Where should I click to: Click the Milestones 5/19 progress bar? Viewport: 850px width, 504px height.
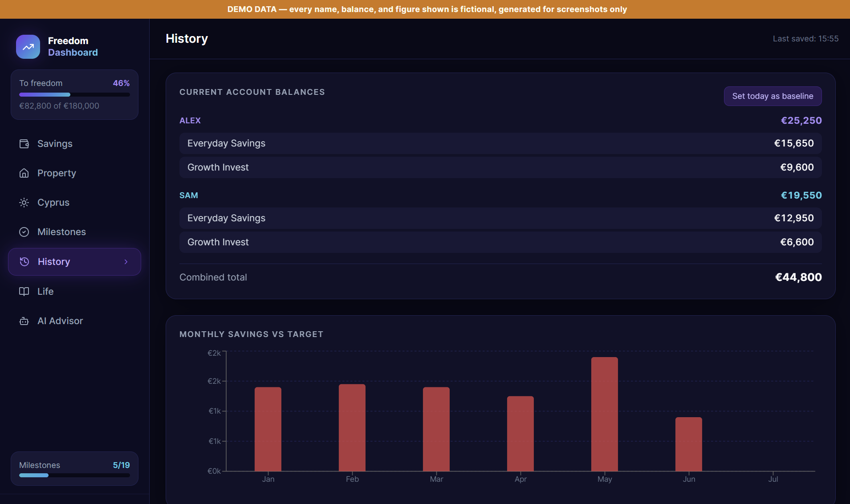(x=74, y=476)
